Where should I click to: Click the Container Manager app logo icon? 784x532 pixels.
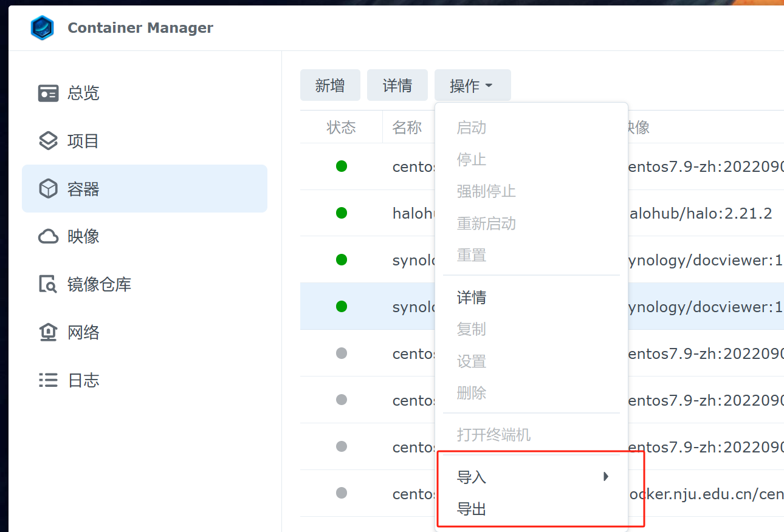coord(42,28)
